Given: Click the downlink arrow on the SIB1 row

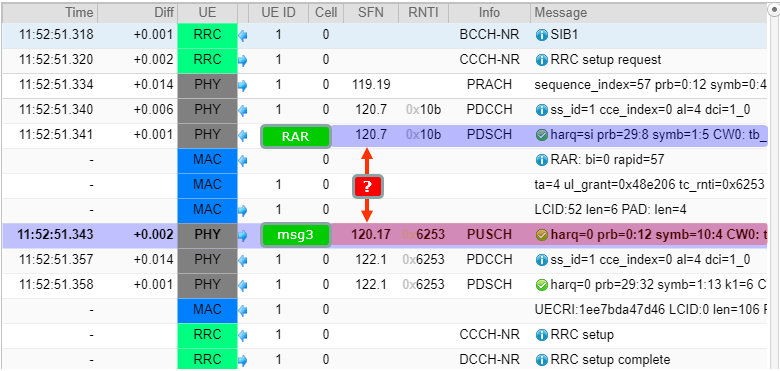Looking at the screenshot, I should click(243, 35).
